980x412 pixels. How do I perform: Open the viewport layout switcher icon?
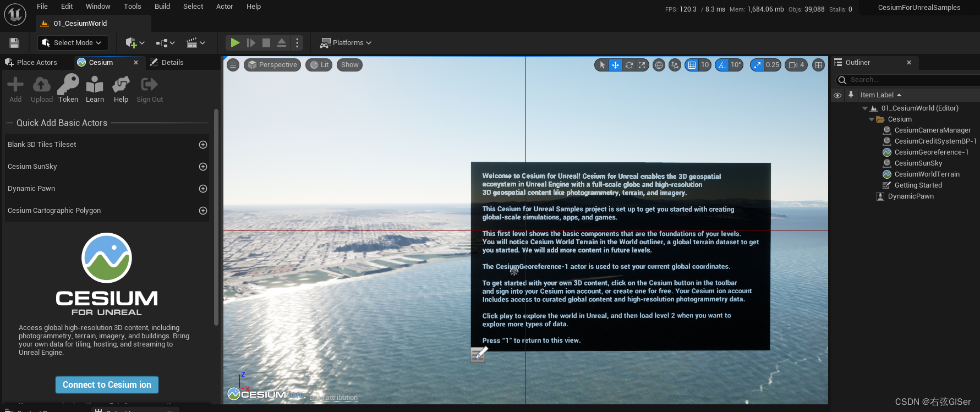(819, 65)
